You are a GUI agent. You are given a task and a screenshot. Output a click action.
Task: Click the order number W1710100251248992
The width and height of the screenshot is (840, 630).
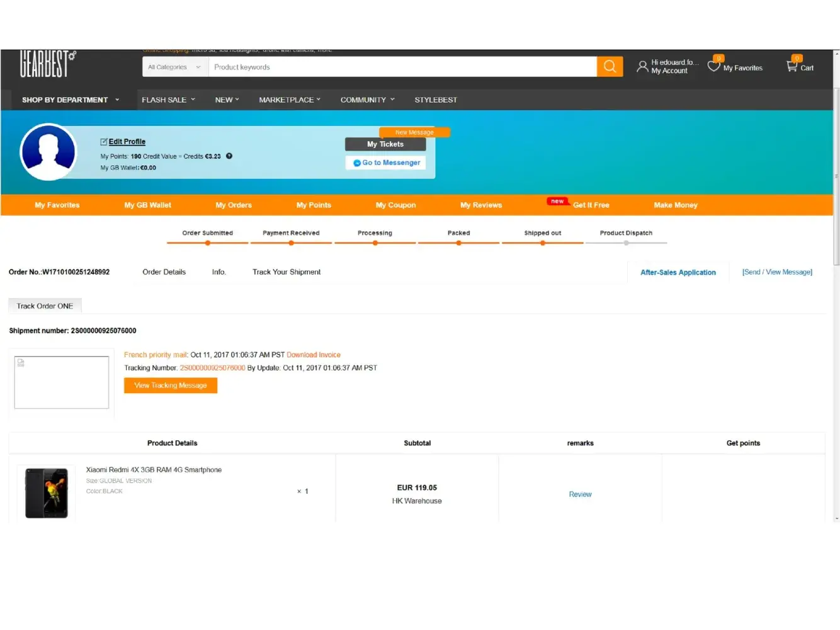point(76,272)
